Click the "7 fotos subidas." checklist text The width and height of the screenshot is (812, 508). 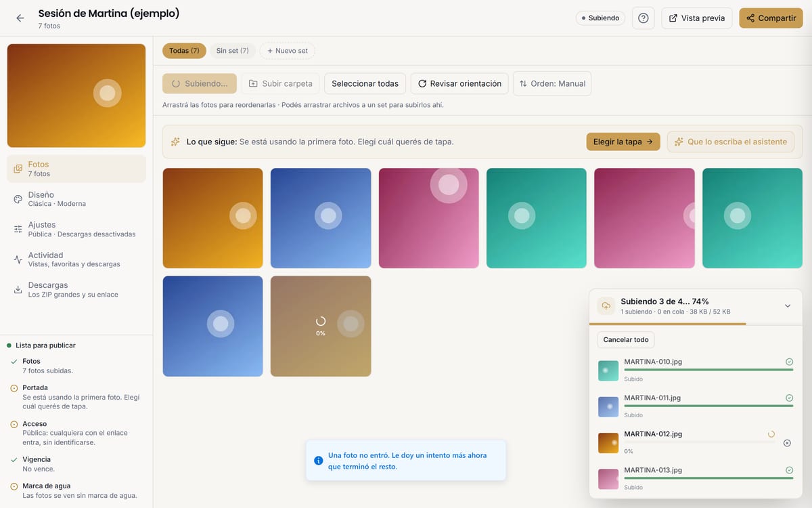point(47,371)
